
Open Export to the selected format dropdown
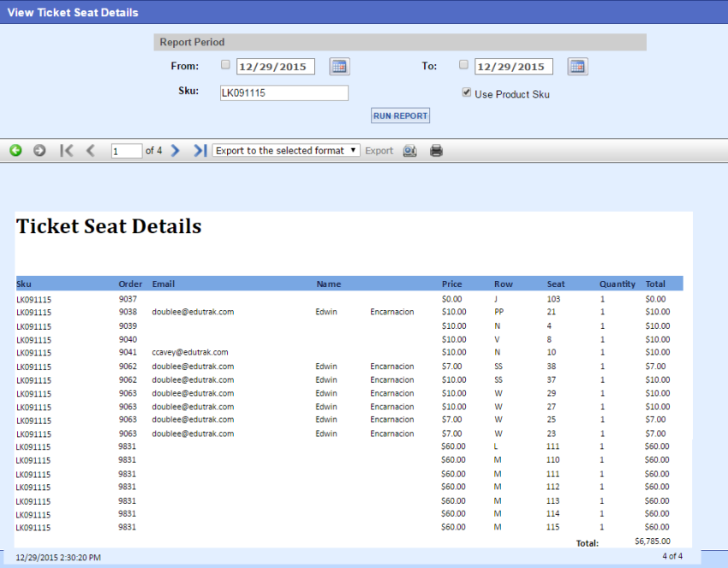tap(286, 151)
